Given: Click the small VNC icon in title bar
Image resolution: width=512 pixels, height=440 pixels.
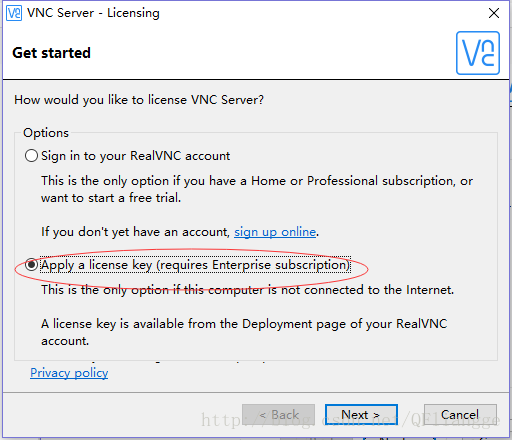Looking at the screenshot, I should point(14,13).
